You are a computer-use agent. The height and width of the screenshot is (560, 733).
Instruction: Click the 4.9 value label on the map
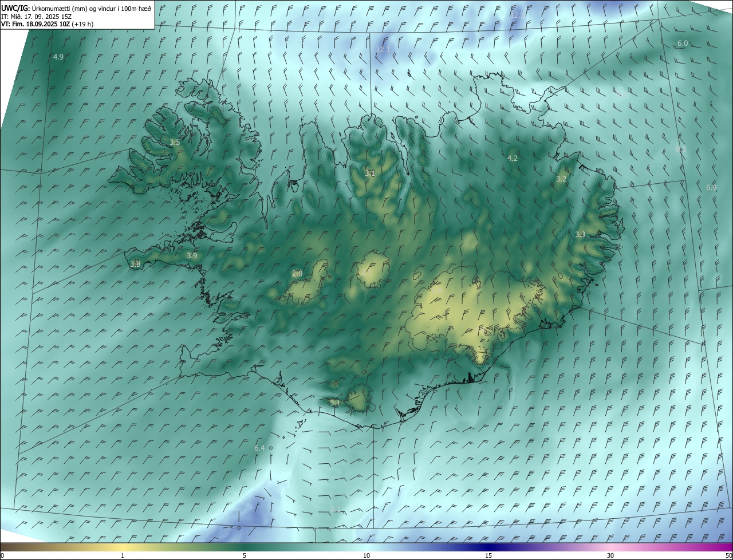coord(58,57)
